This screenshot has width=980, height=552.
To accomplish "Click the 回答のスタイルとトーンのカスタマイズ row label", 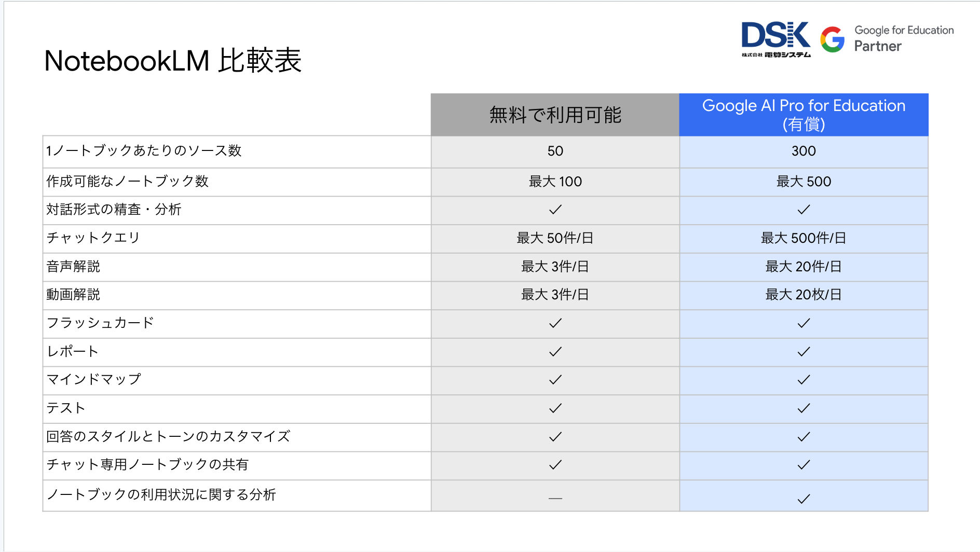I will tap(168, 436).
